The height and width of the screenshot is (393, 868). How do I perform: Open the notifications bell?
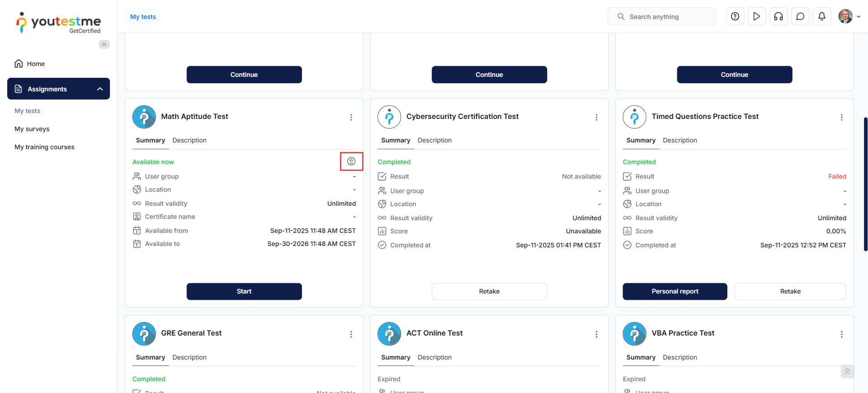[822, 17]
